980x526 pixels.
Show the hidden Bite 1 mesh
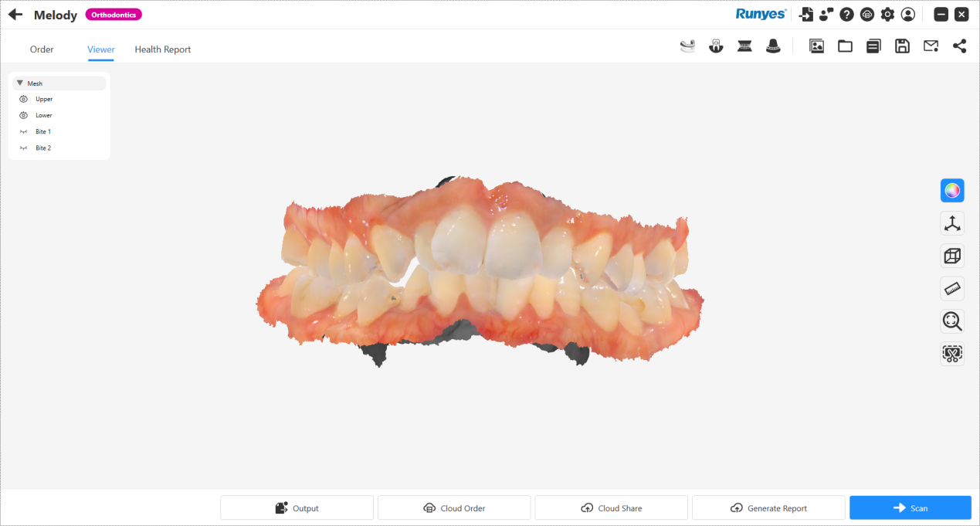pos(23,132)
